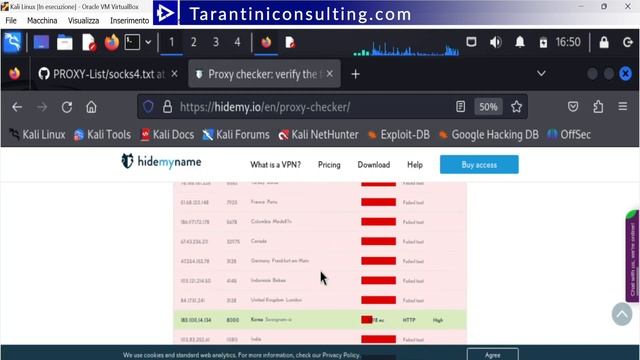Open a new Firefox tab

tap(355, 74)
